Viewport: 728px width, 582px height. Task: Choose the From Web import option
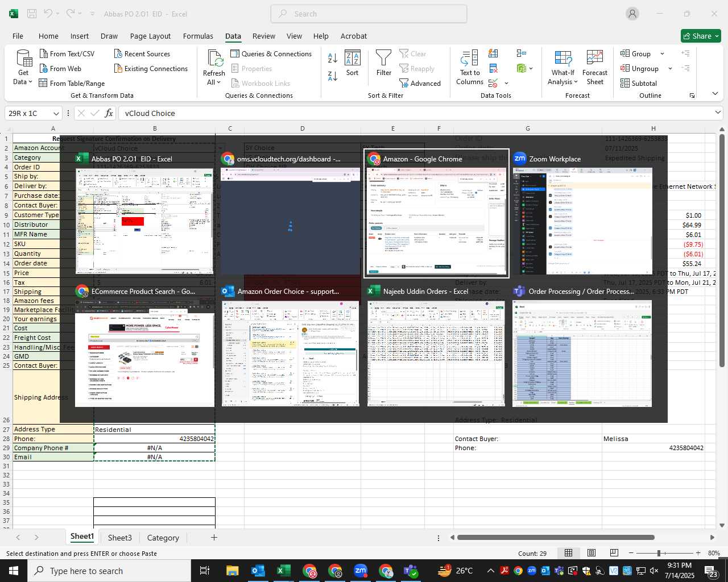coord(60,68)
